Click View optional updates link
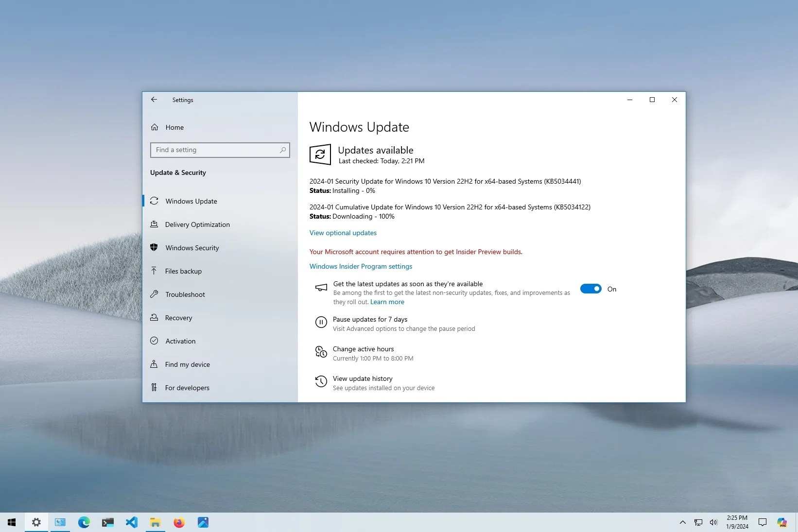This screenshot has height=532, width=798. (343, 233)
